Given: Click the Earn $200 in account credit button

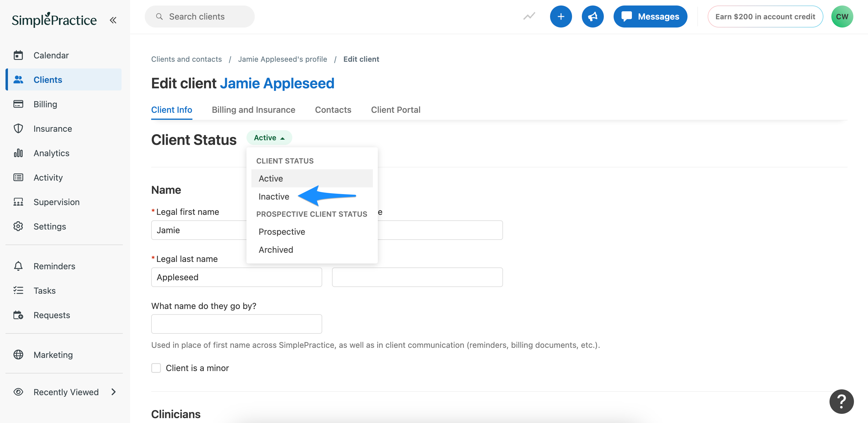Looking at the screenshot, I should 765,16.
